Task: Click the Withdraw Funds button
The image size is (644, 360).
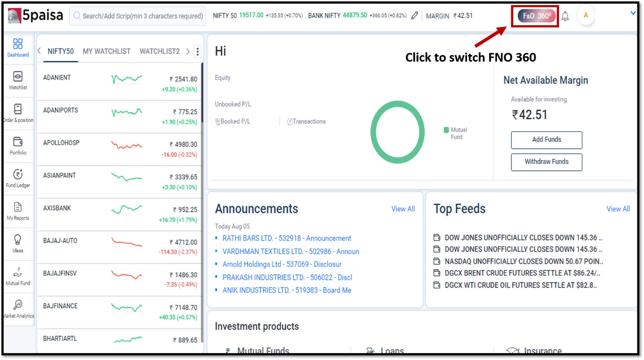Action: click(546, 162)
